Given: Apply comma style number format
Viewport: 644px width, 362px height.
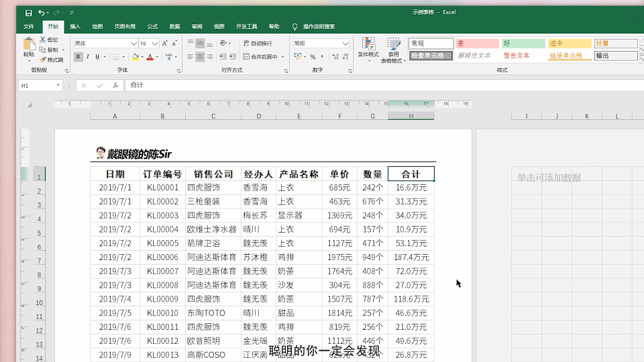Looking at the screenshot, I should click(322, 56).
